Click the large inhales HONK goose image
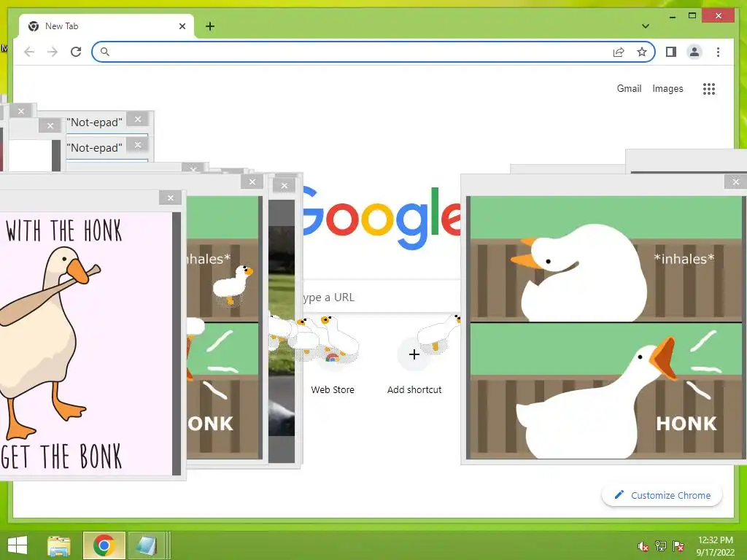 (606, 327)
